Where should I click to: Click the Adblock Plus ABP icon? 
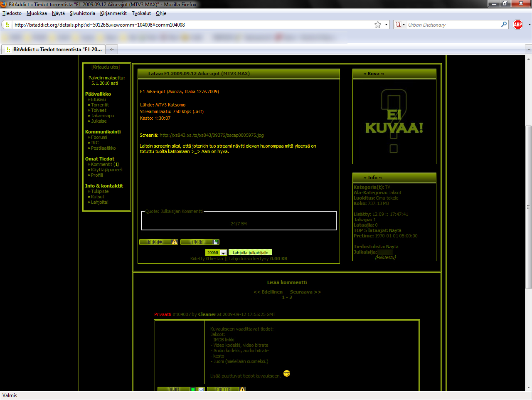(x=517, y=25)
